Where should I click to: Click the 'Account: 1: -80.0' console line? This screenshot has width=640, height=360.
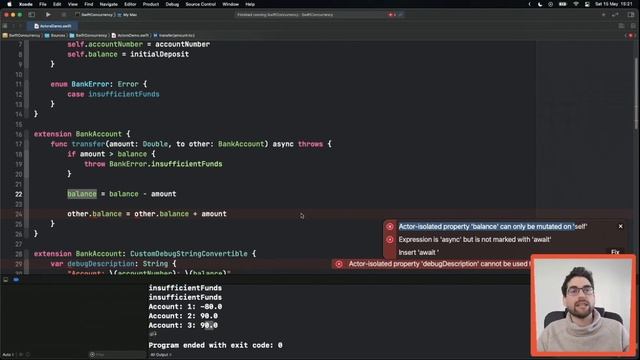(185, 307)
